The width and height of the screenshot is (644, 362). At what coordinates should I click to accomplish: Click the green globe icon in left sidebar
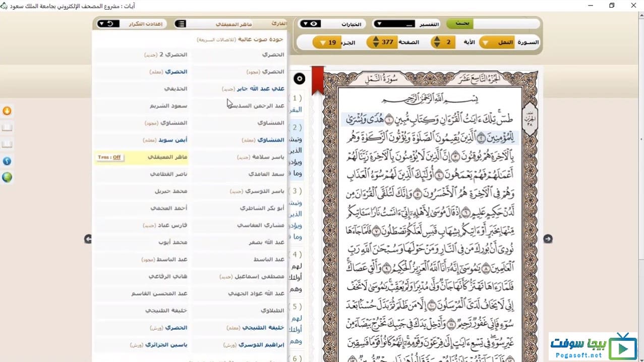click(x=7, y=178)
